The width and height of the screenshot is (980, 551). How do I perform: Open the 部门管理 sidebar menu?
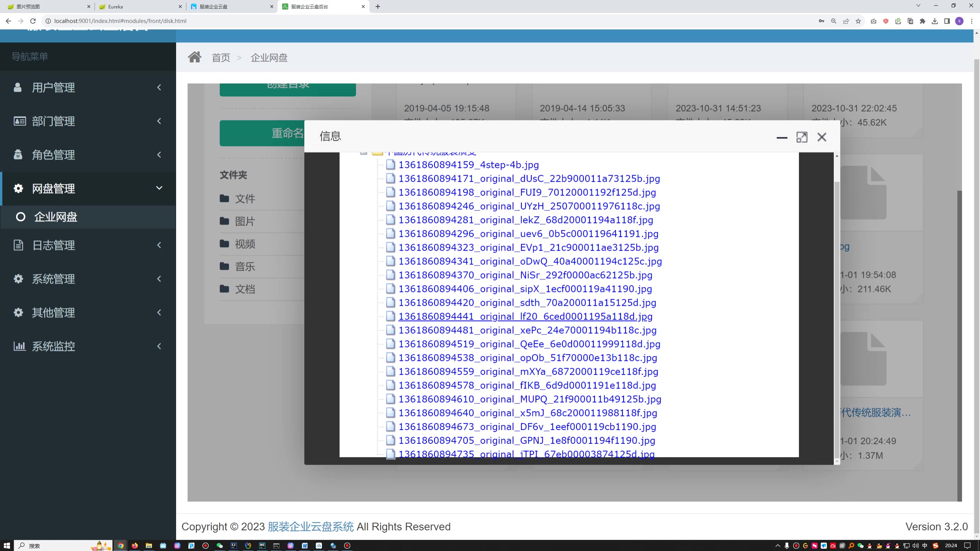tap(88, 121)
